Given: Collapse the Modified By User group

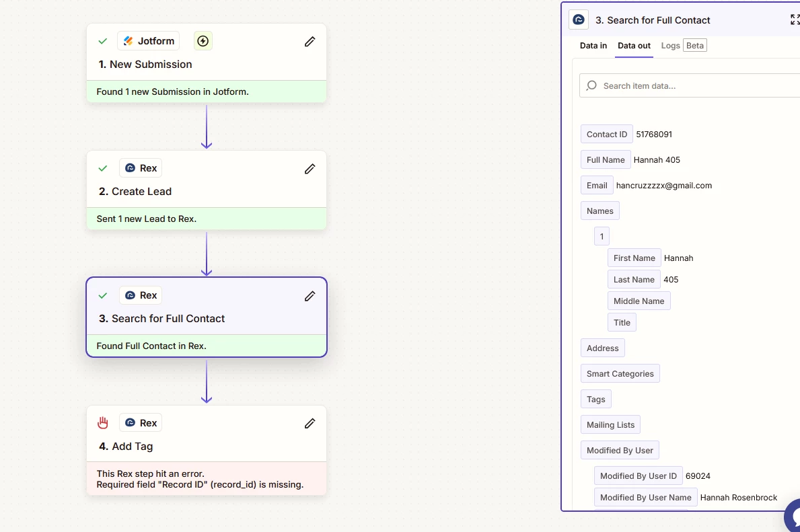Looking at the screenshot, I should point(620,450).
